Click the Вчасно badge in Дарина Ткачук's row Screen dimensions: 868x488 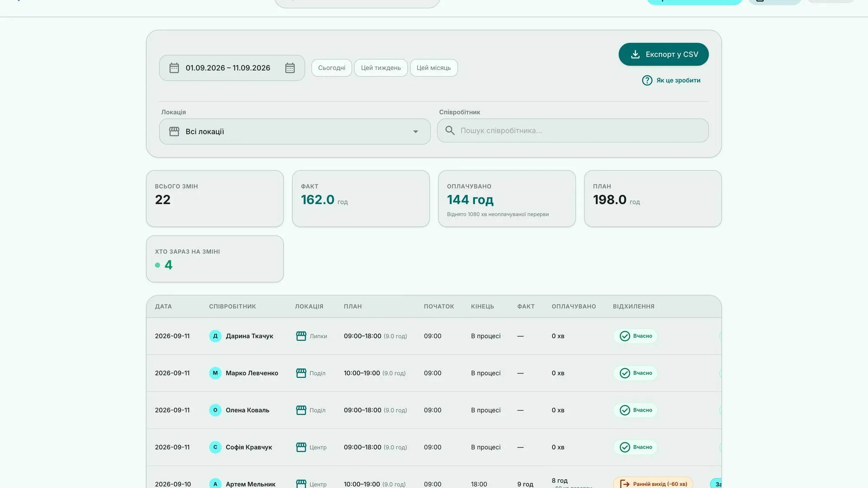pyautogui.click(x=635, y=336)
